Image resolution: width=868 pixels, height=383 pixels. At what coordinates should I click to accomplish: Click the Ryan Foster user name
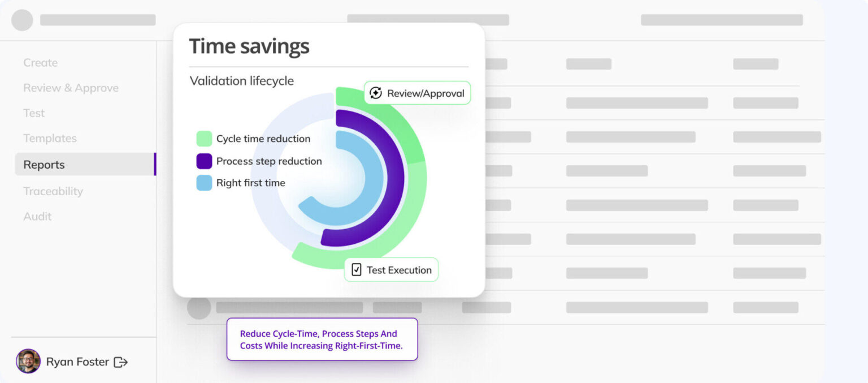point(77,362)
